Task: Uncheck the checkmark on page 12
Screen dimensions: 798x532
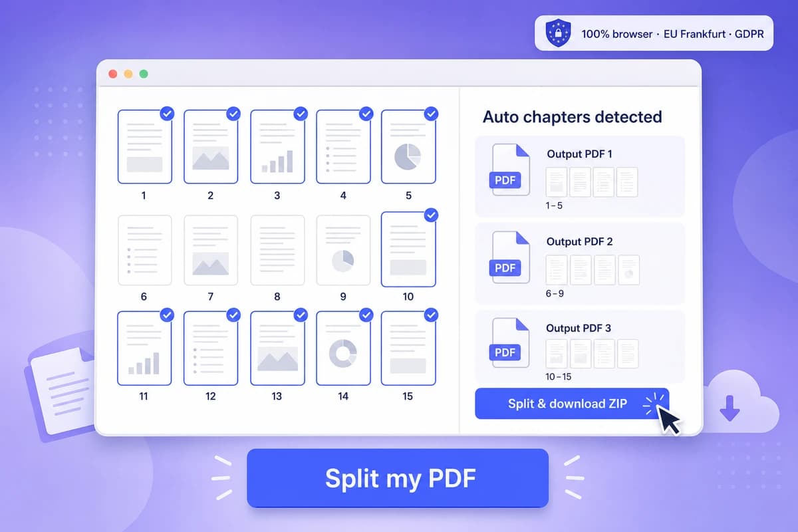Action: (233, 315)
